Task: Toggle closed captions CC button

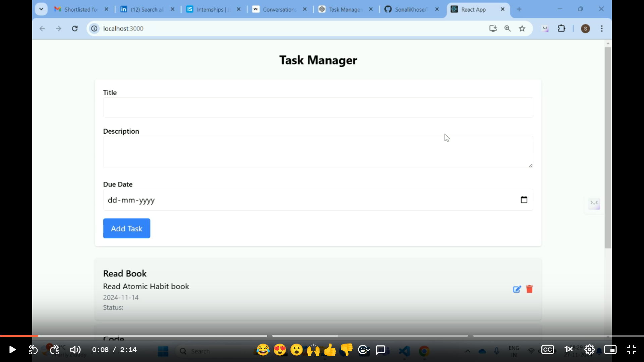Action: 547,350
